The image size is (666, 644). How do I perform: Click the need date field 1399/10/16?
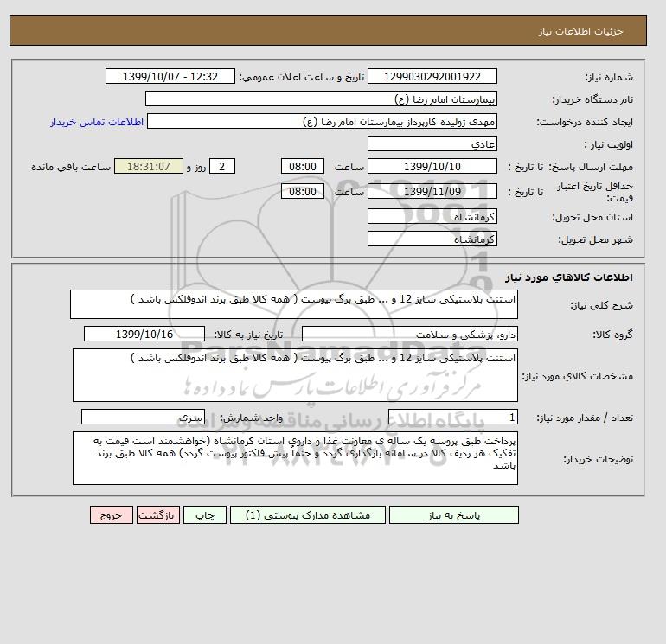click(x=144, y=334)
